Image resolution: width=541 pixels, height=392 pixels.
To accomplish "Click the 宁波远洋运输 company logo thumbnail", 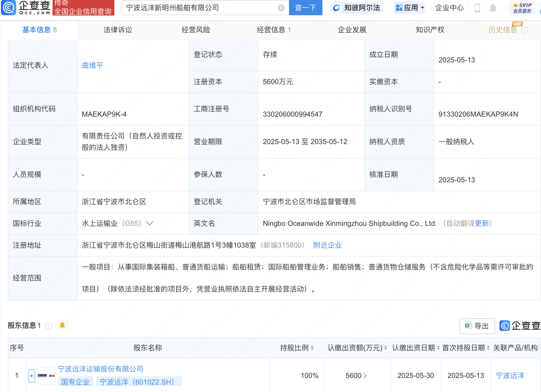I will (x=46, y=376).
